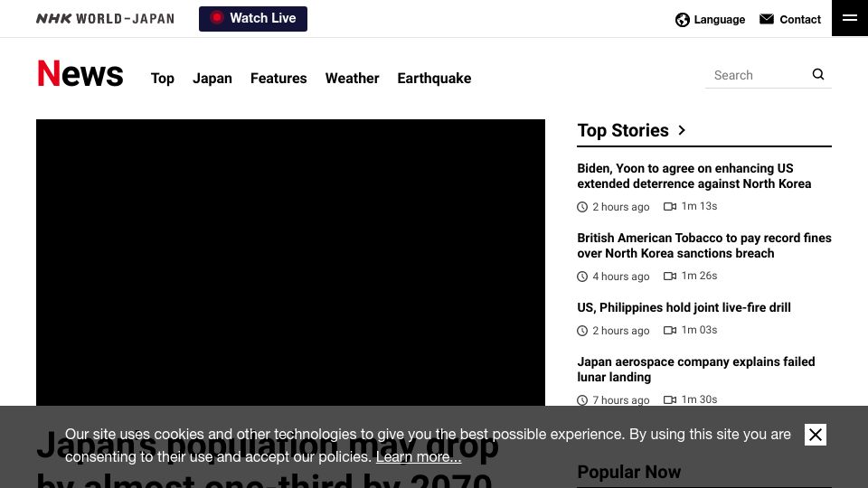Click the Top Stories arrow chevron
Screen dimensions: 868x488
click(x=682, y=130)
